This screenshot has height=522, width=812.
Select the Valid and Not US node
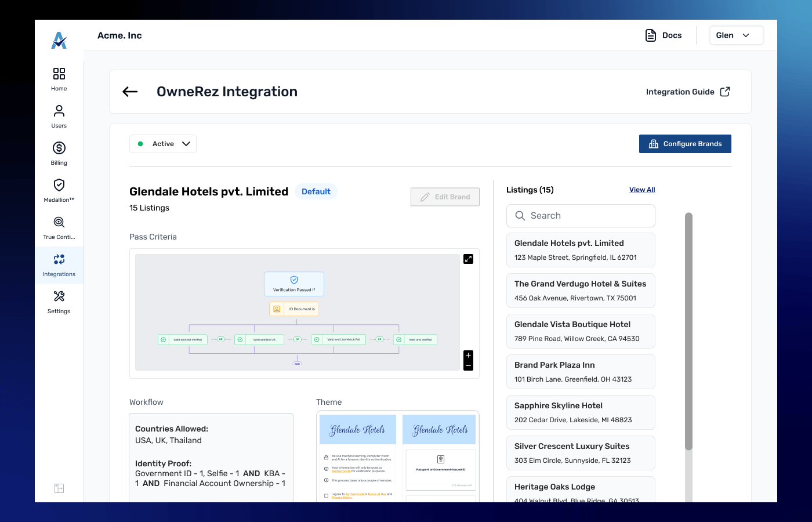click(x=259, y=340)
